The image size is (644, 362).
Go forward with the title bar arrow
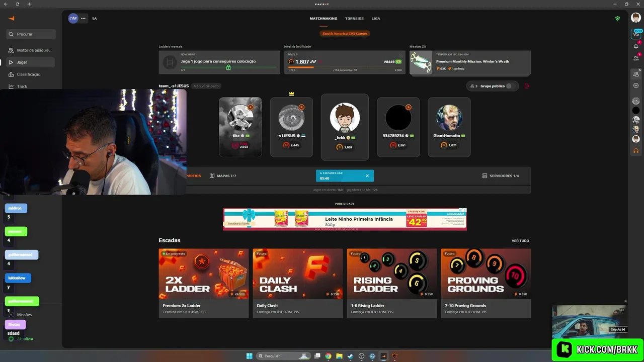click(x=29, y=4)
